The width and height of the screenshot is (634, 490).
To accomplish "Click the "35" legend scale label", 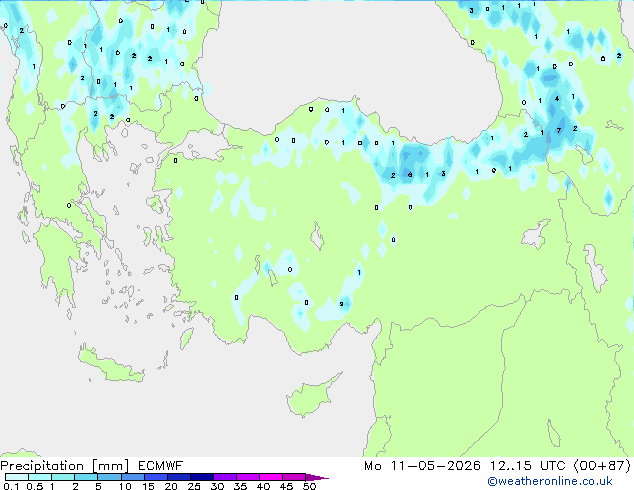I will (x=240, y=486).
